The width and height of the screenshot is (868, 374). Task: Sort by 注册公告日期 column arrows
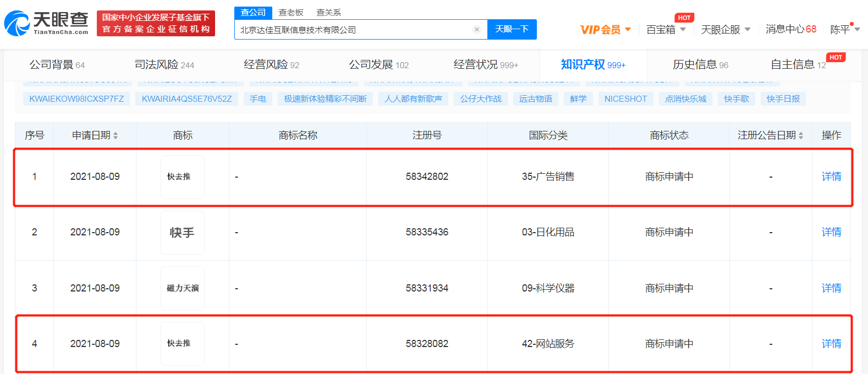pyautogui.click(x=801, y=135)
